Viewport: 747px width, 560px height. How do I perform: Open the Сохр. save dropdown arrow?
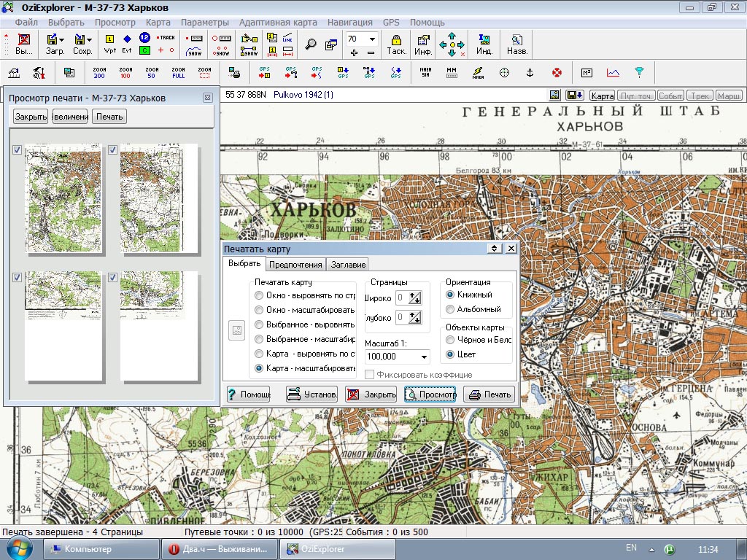pos(90,40)
